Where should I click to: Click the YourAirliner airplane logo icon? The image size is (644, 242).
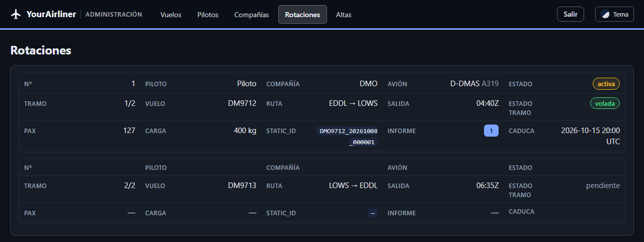(x=16, y=14)
